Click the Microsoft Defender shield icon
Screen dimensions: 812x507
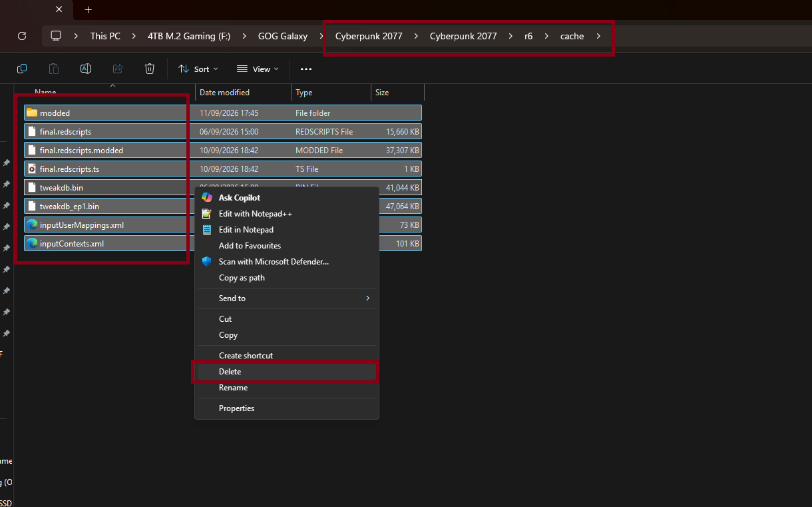(x=207, y=262)
